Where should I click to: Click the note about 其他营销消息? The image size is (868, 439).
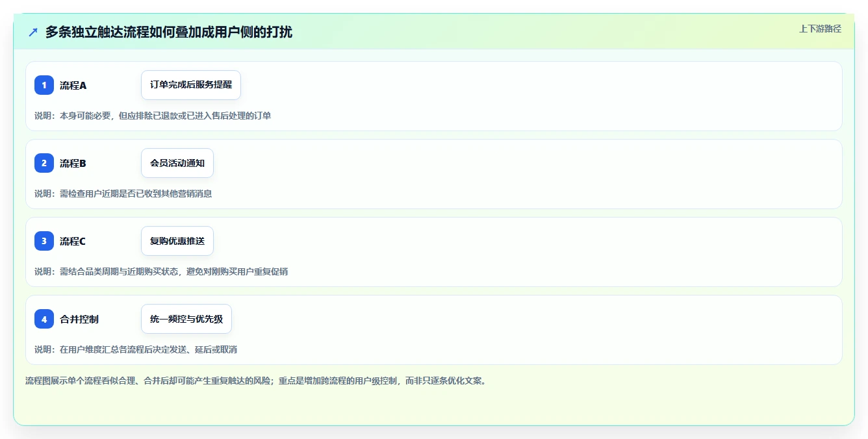(x=123, y=194)
